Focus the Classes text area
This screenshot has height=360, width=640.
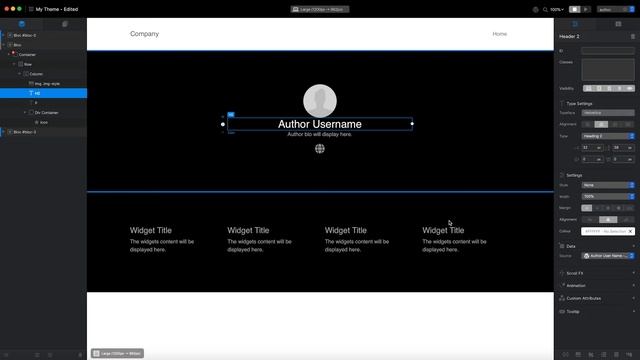(608, 69)
